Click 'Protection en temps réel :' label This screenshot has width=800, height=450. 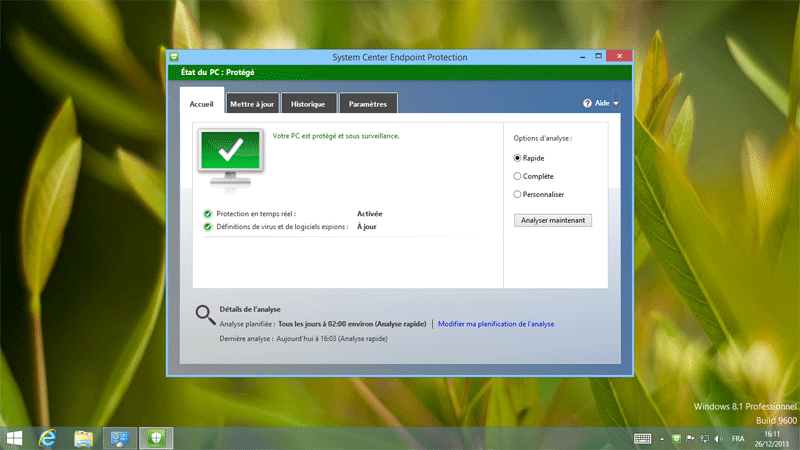click(x=256, y=214)
